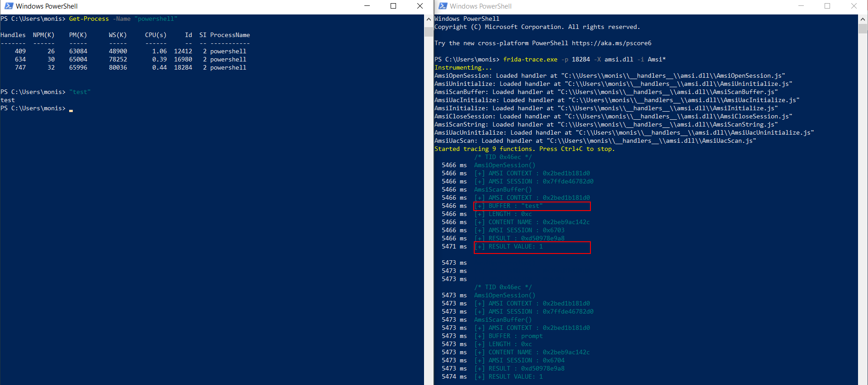The image size is (868, 385).
Task: Maximize the left PowerShell window
Action: [393, 6]
